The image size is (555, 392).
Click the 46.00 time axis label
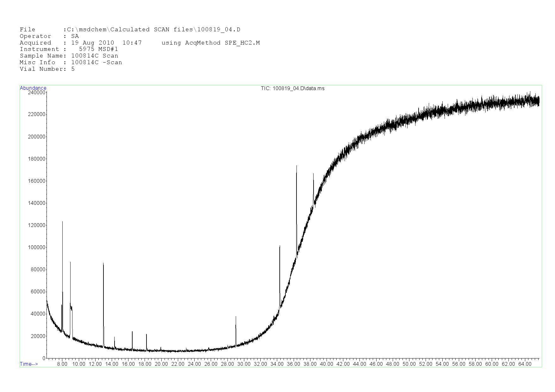376,364
